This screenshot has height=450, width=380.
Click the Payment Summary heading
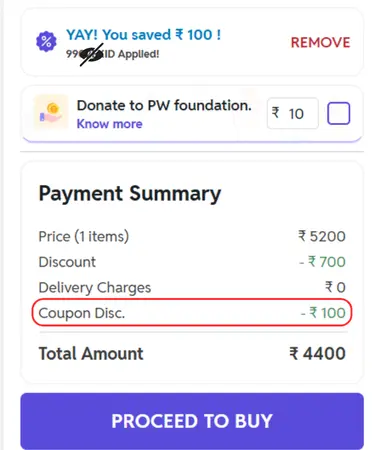click(130, 194)
